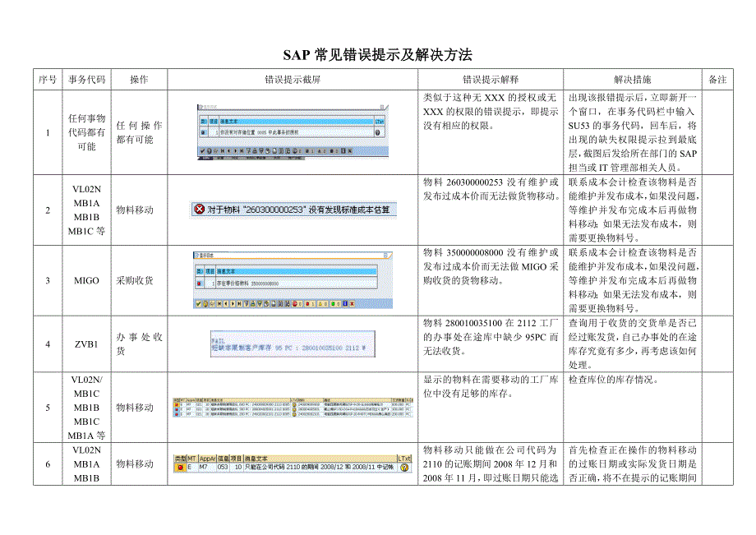Click the red error icon beside material 260300000253 message
Screen dimensions: 756x535
point(198,210)
